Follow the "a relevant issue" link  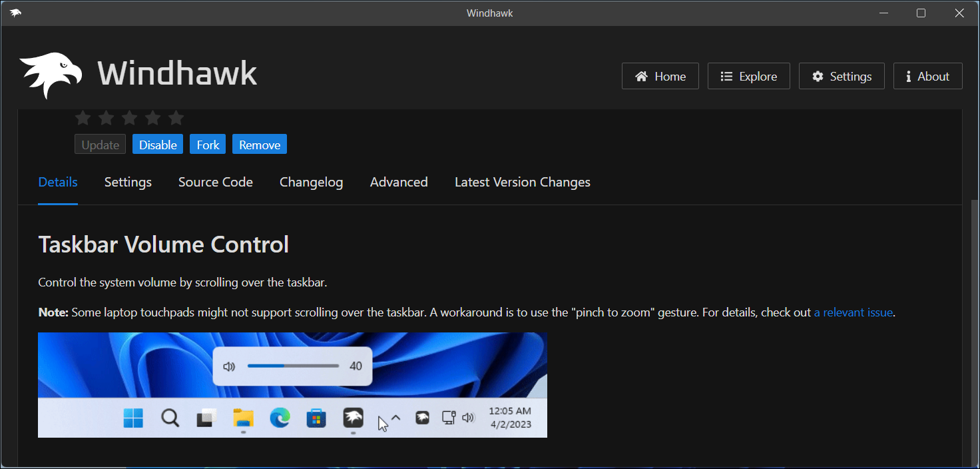[x=853, y=312]
